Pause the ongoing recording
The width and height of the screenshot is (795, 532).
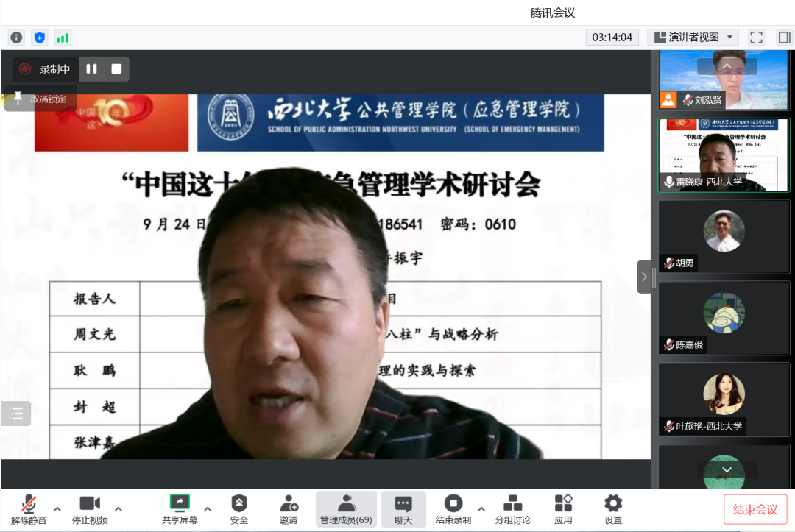[x=92, y=69]
